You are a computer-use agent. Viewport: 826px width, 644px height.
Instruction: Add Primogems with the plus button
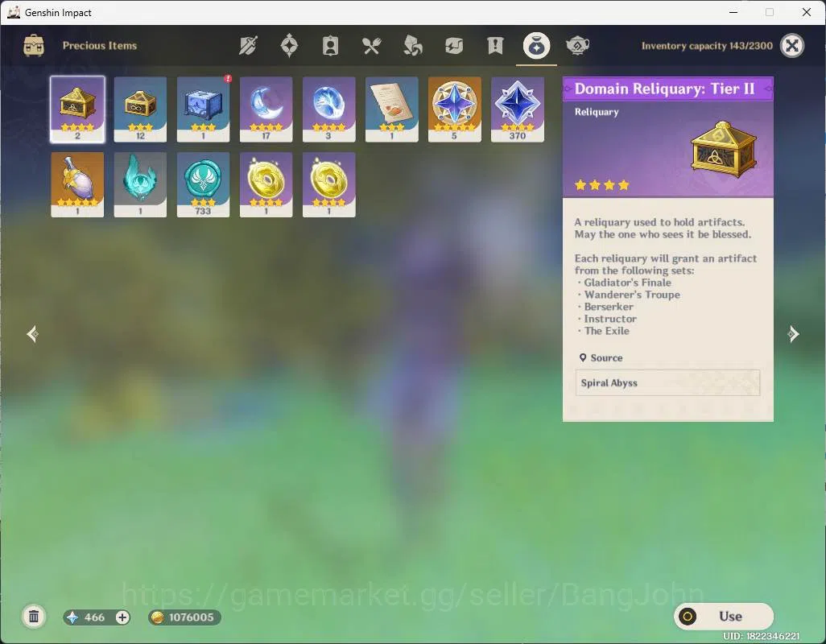[x=122, y=617]
